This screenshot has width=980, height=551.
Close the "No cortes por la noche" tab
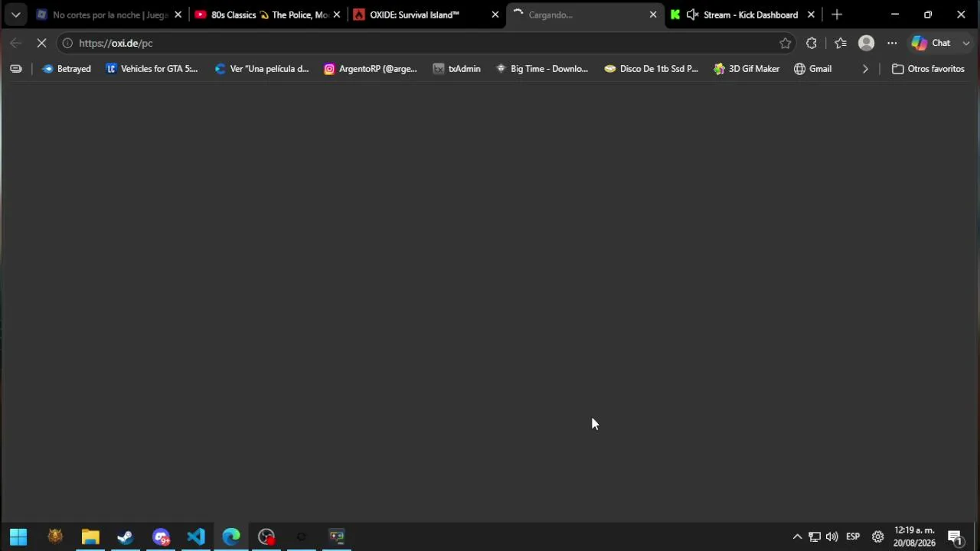point(178,15)
